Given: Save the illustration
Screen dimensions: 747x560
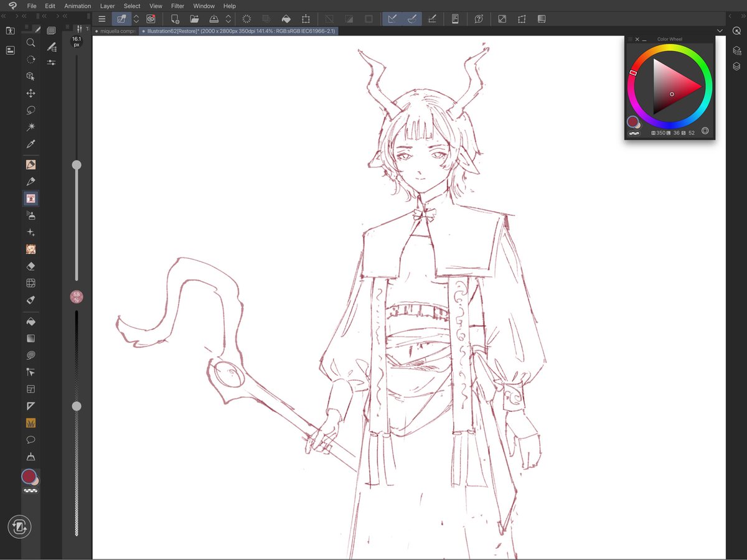Looking at the screenshot, I should tap(214, 19).
